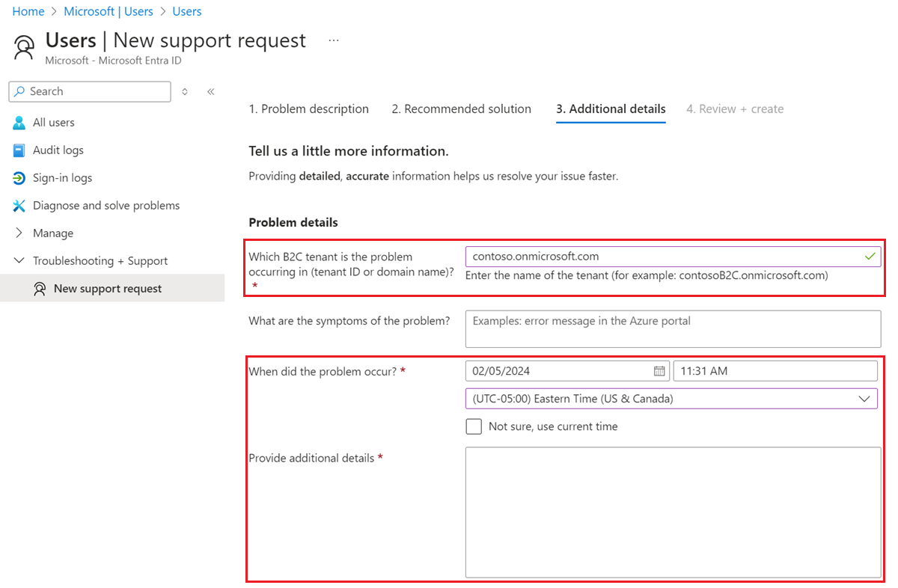898x588 pixels.
Task: Check the 'Not sure, use current time' box
Action: pyautogui.click(x=474, y=426)
